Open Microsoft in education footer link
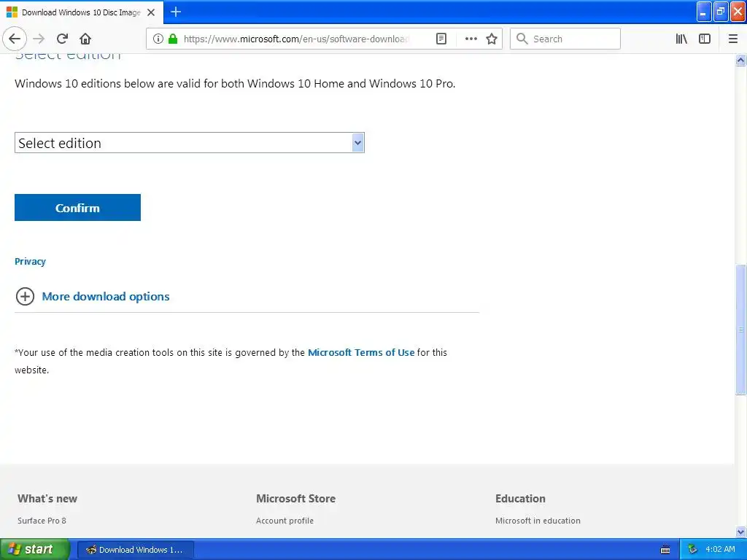The image size is (747, 560). click(538, 521)
